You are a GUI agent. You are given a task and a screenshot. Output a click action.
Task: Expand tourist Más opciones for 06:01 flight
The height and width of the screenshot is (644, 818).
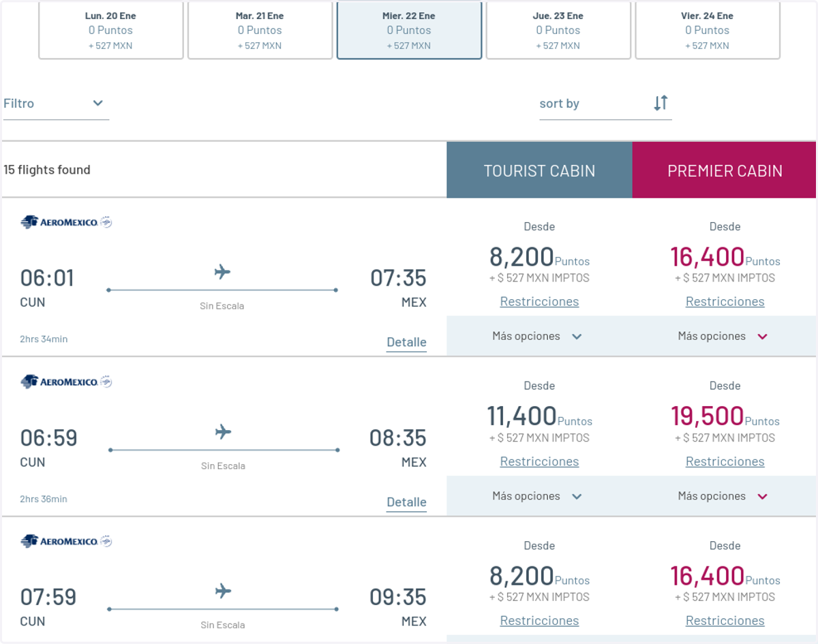click(539, 336)
